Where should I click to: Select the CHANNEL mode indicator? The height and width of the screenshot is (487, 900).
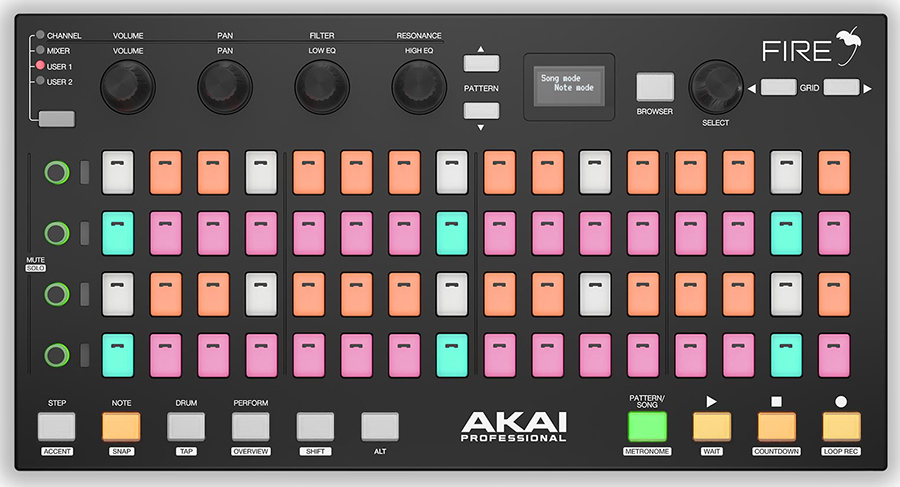pyautogui.click(x=40, y=35)
